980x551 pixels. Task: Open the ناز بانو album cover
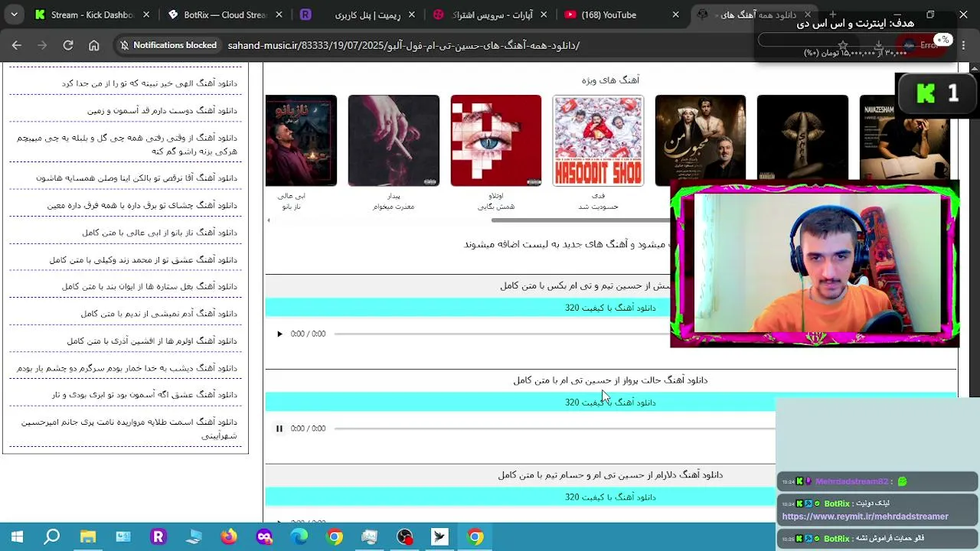click(301, 141)
